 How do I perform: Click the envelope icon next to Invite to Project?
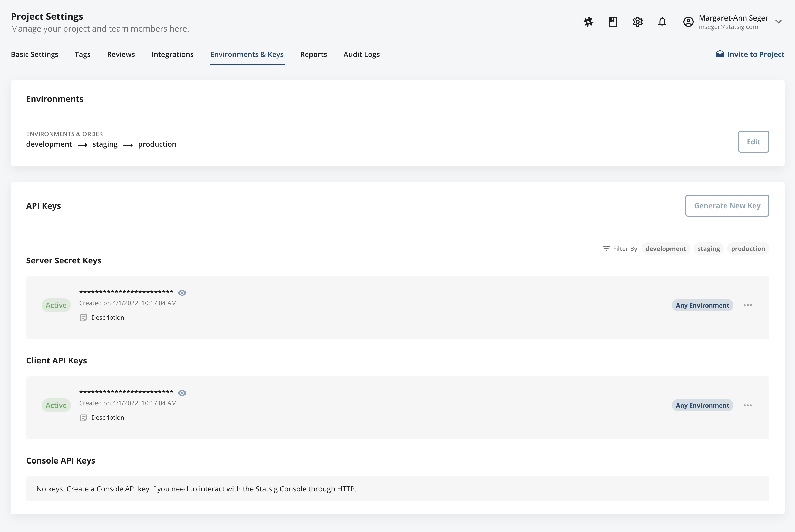(x=720, y=54)
